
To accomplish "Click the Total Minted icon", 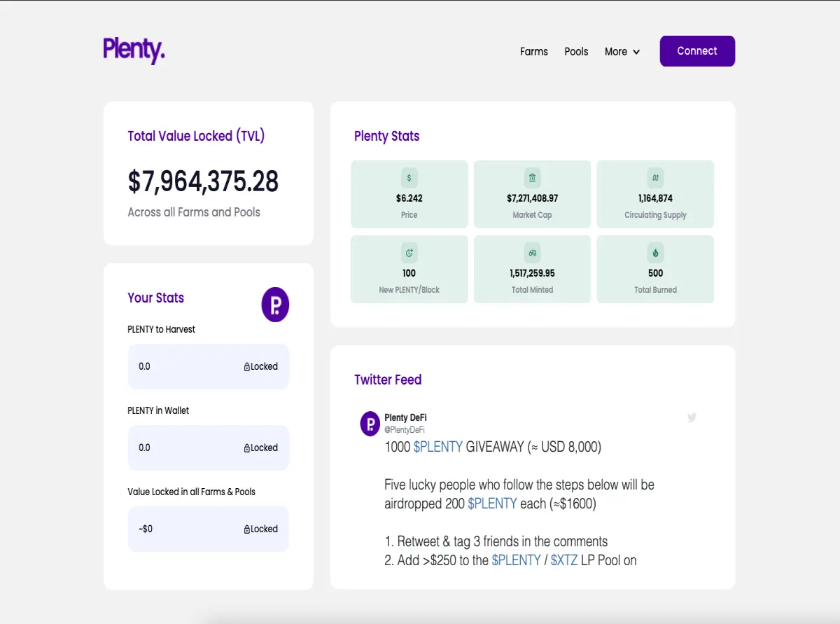I will [x=532, y=253].
